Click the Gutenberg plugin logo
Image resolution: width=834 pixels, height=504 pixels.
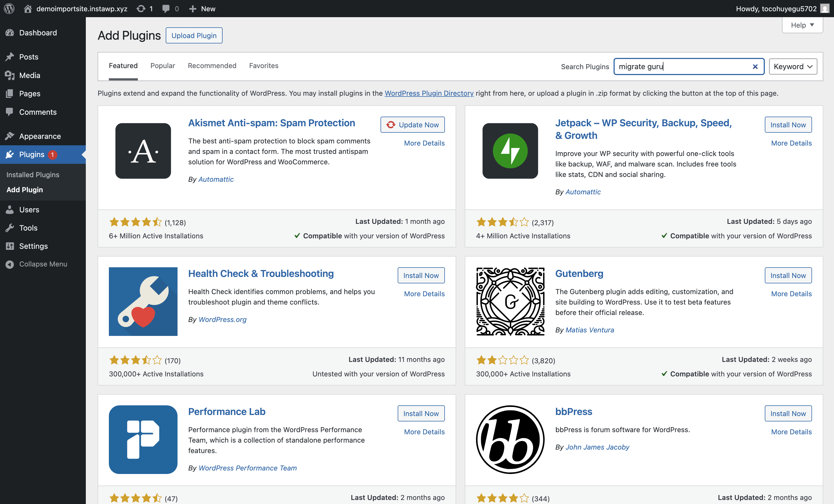[x=510, y=301]
